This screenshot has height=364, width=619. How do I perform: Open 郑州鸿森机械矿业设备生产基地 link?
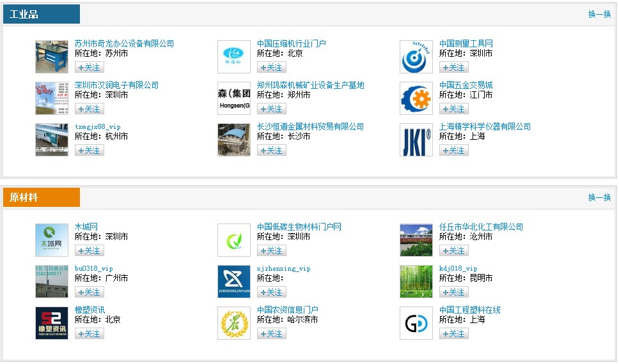click(310, 85)
